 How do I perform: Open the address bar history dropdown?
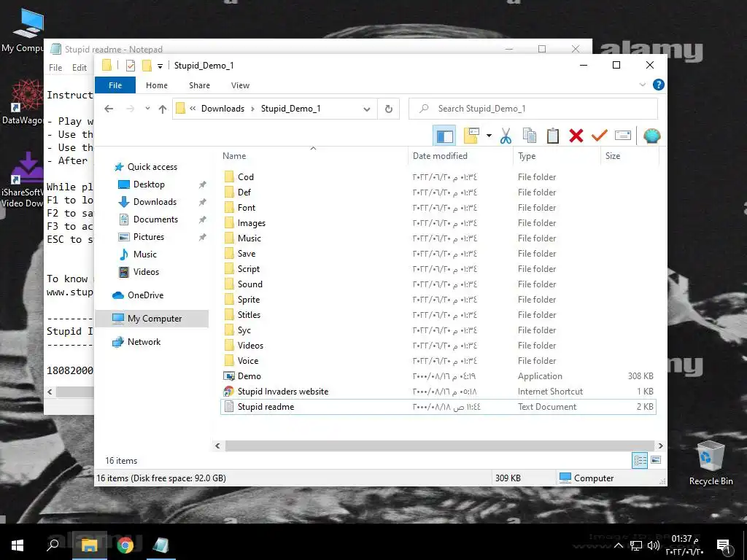366,109
